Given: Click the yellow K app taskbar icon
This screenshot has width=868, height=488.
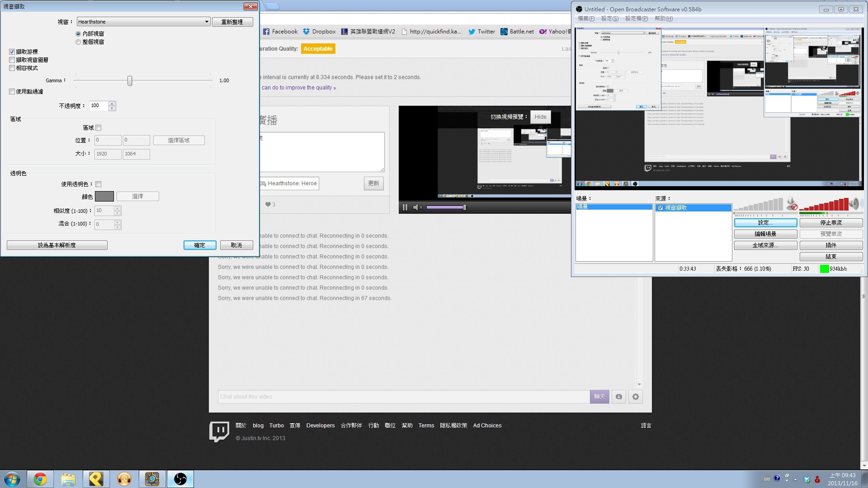Looking at the screenshot, I should click(x=96, y=479).
